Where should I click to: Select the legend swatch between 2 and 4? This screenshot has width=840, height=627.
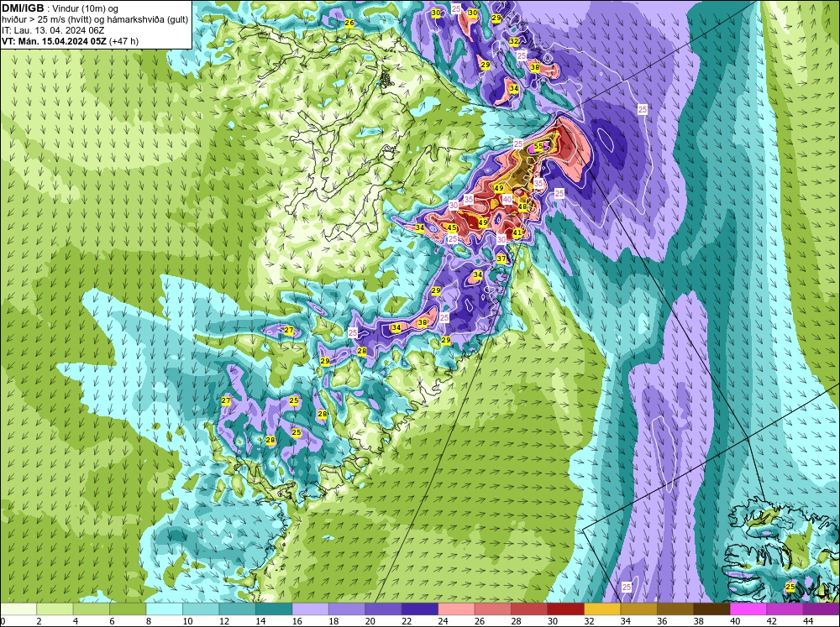pos(55,609)
